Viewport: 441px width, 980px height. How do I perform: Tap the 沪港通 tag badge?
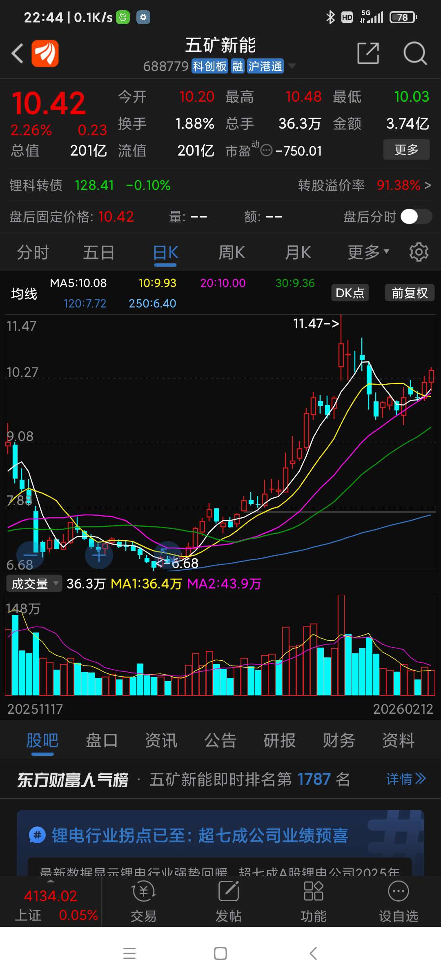(265, 66)
